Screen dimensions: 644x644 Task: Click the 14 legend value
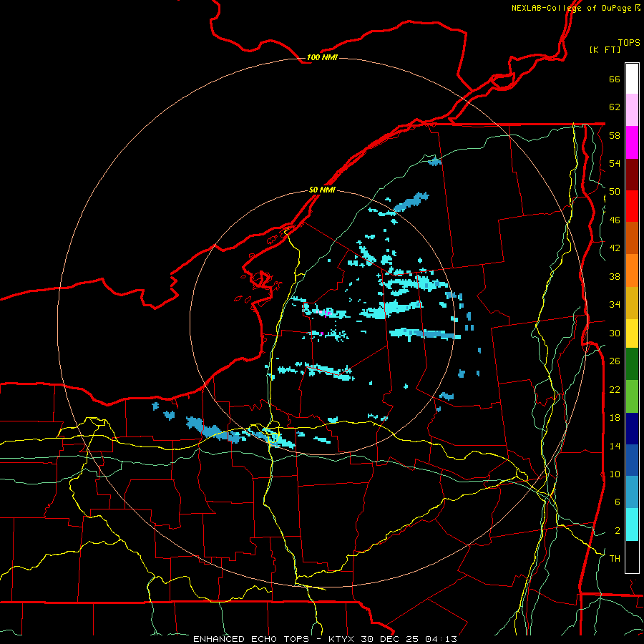pyautogui.click(x=615, y=446)
